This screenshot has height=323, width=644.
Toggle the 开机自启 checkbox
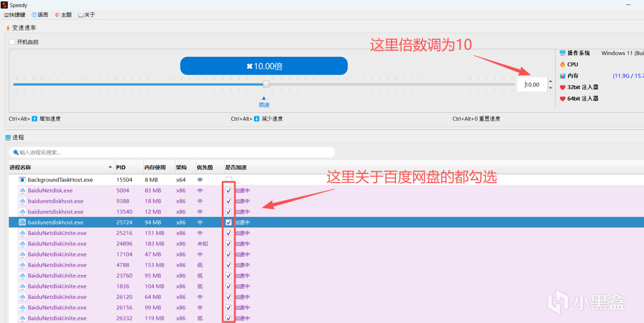point(12,42)
